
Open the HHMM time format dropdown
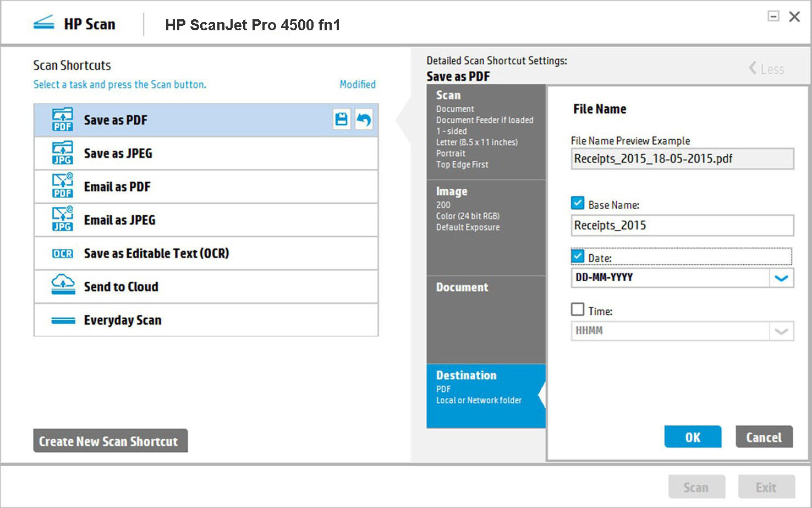point(781,331)
